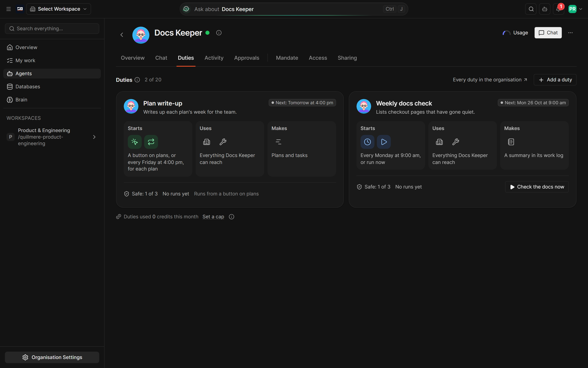Open the Access tab

[x=318, y=58]
